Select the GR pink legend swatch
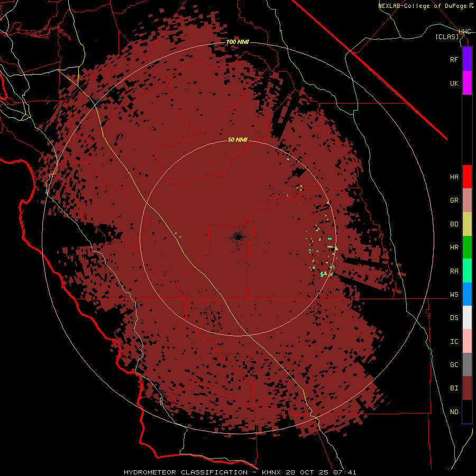This screenshot has width=476, height=476. coord(467,200)
